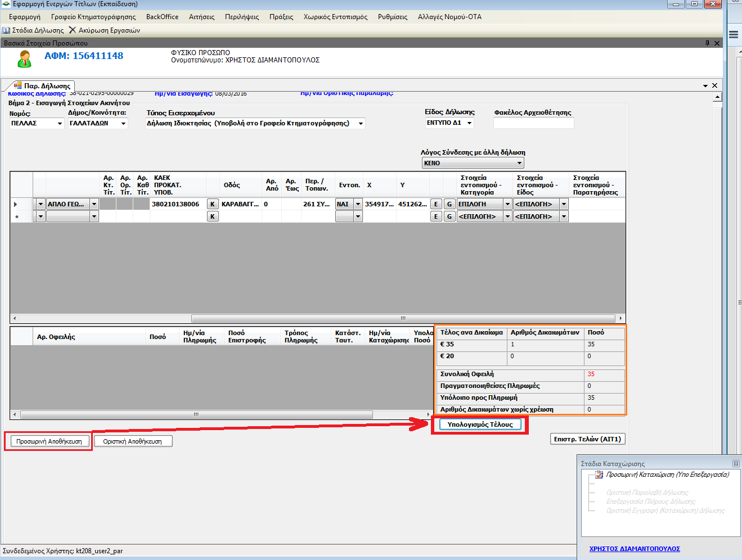Expand the Νομός dropdown showing ΠΕΛΛΑΣ
Viewport: 742px width, 560px height.
60,123
